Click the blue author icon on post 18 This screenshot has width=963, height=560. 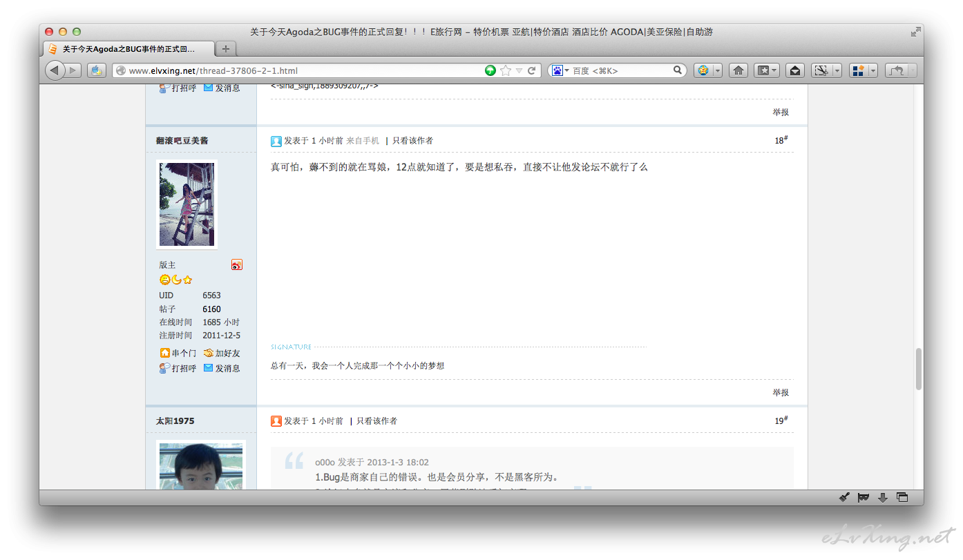pos(276,141)
